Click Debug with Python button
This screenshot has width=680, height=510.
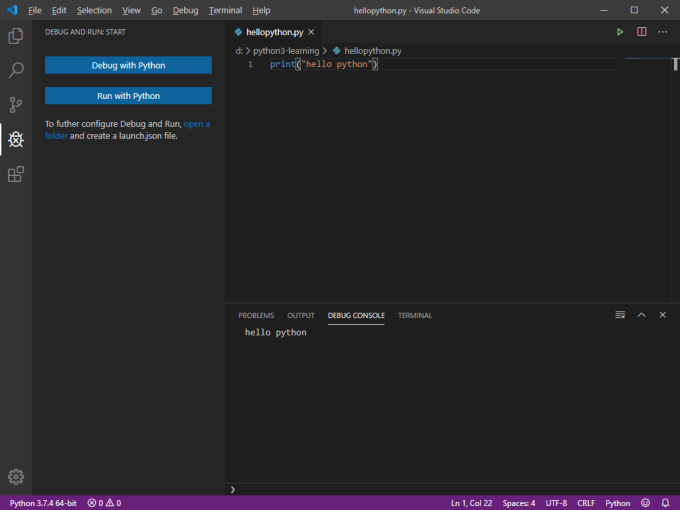(128, 65)
